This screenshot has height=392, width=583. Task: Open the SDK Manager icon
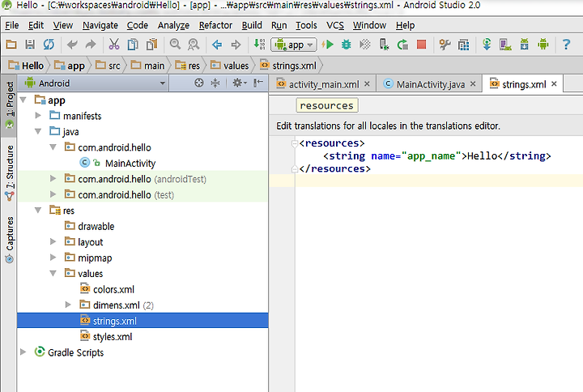(x=524, y=45)
